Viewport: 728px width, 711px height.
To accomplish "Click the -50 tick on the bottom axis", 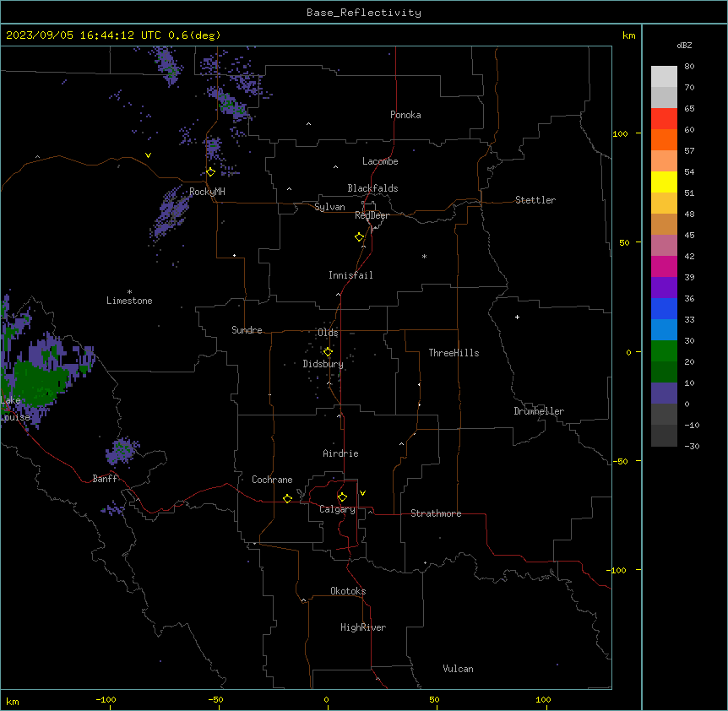I will [216, 700].
